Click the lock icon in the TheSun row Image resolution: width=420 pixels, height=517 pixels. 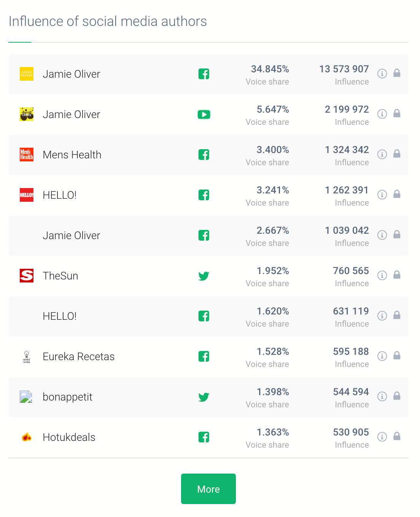coord(397,274)
